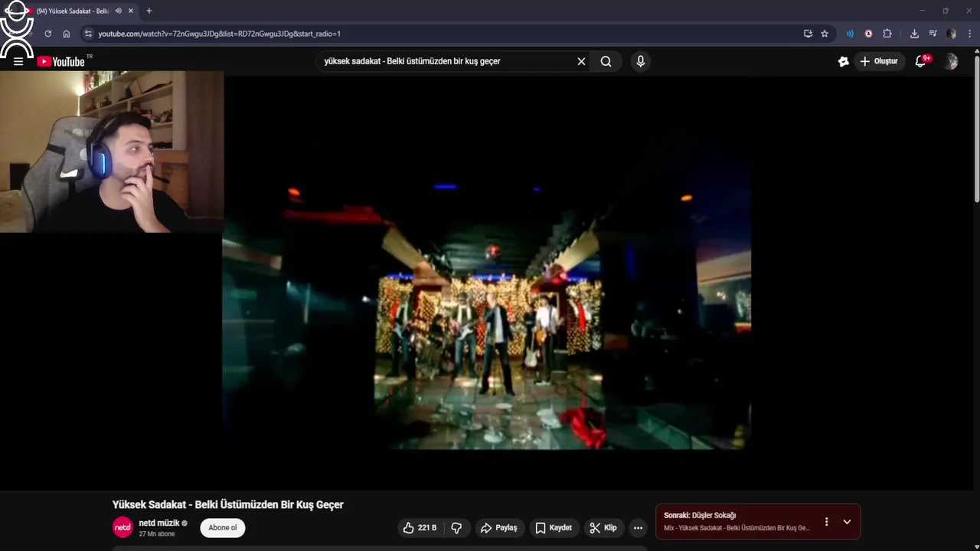
Task: Like the video with 221 B thumbs-up
Action: (x=420, y=528)
